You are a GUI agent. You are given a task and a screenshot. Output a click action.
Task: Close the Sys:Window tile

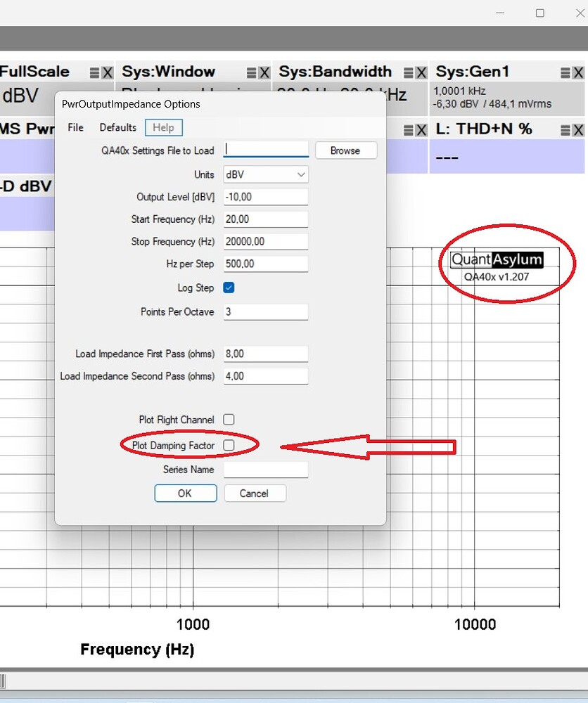coord(264,72)
